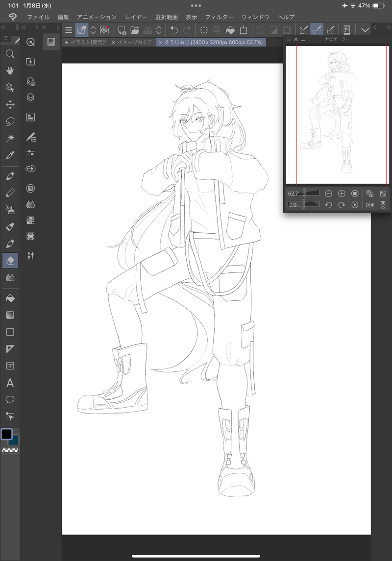Screen dimensions: 392x561
Task: Open the command bar hamburger menu
Action: 69,30
